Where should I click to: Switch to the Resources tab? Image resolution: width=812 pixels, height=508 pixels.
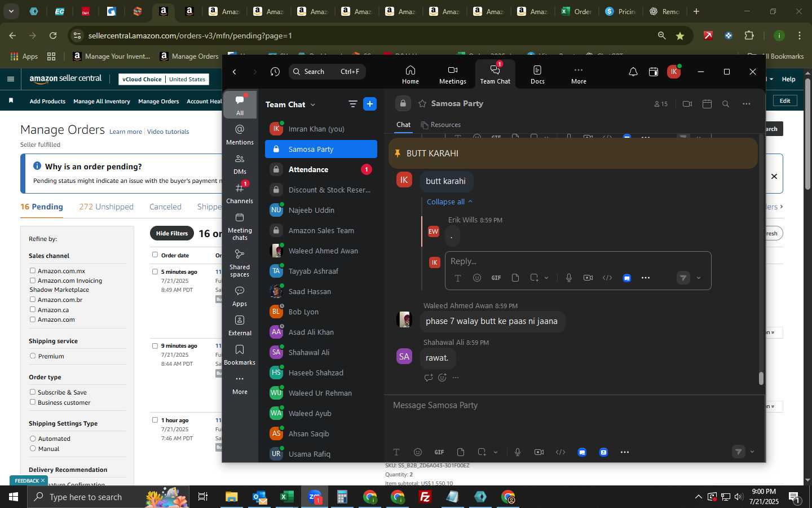441,125
